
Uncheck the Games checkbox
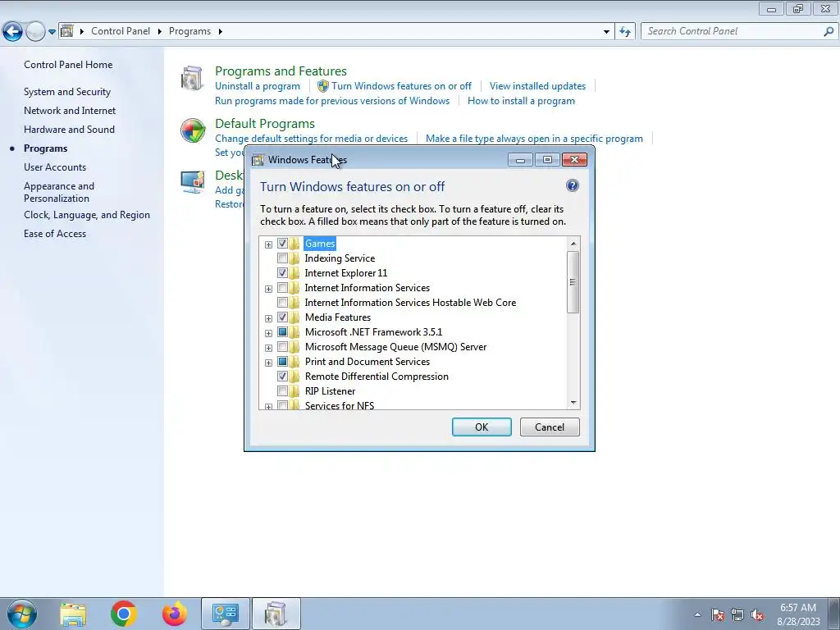[282, 243]
